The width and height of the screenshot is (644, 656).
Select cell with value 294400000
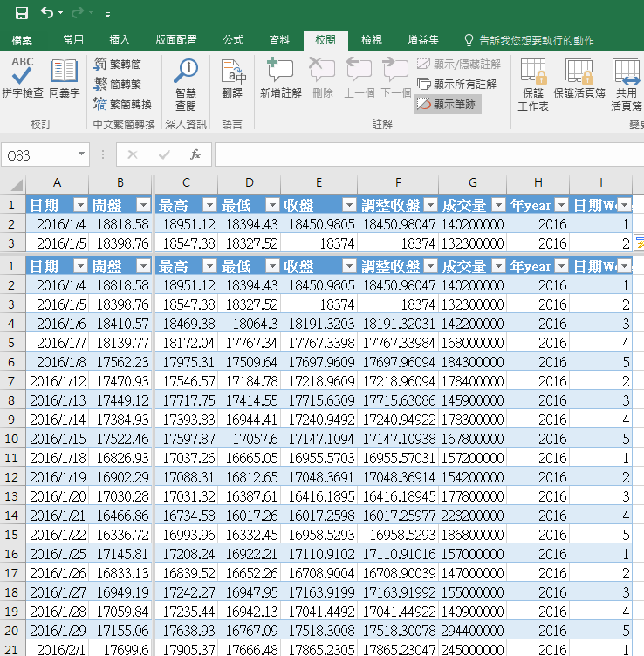tap(472, 631)
